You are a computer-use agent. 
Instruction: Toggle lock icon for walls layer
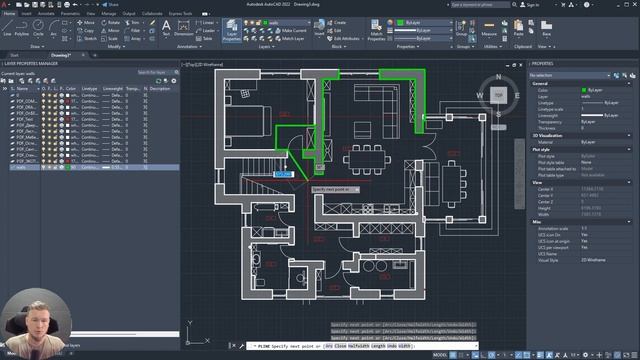[56, 167]
